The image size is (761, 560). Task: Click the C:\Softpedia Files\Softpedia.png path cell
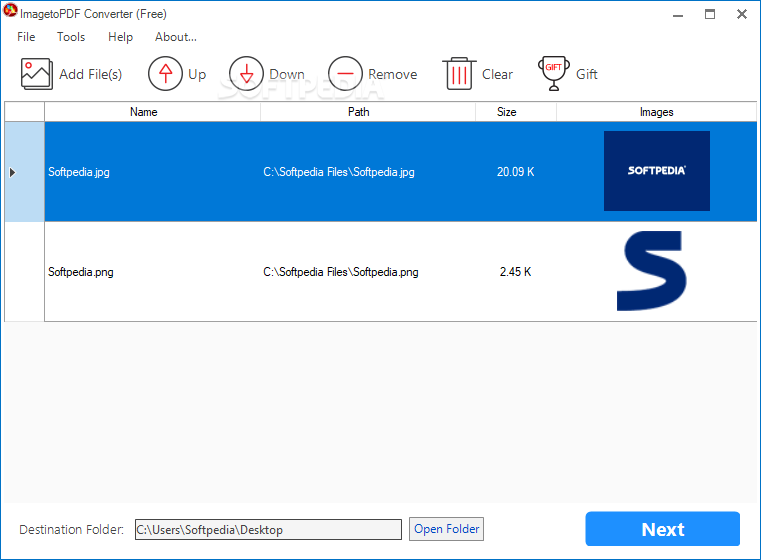tap(368, 272)
